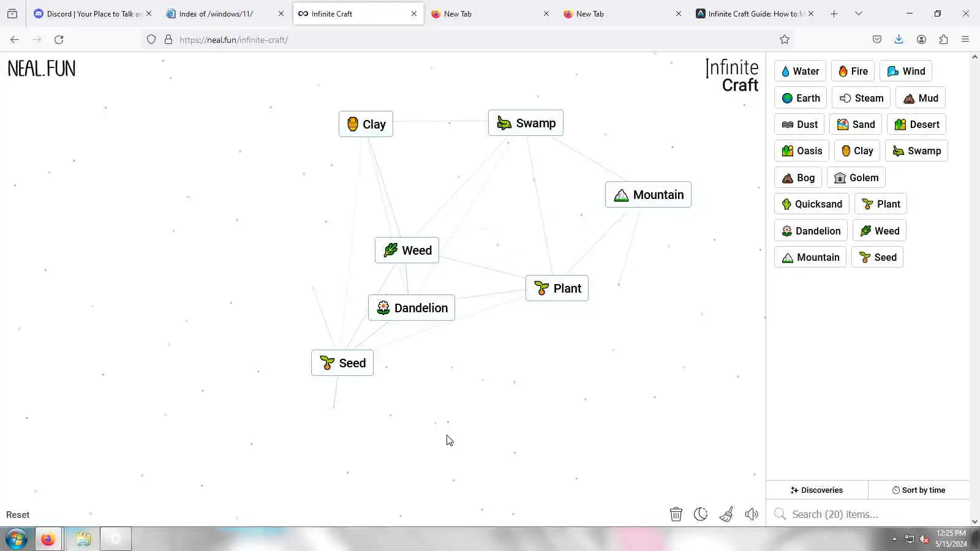Screen dimensions: 980x551
Task: Select the Wind element in sidebar
Action: point(906,71)
